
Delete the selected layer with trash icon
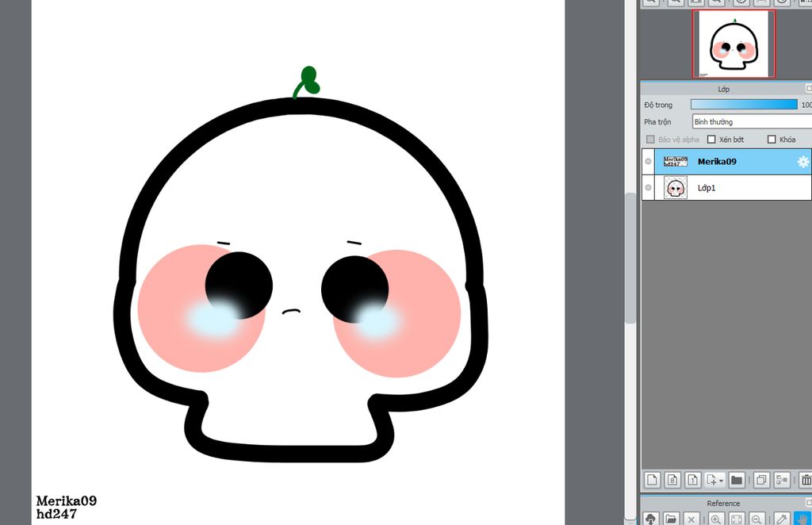point(806,480)
